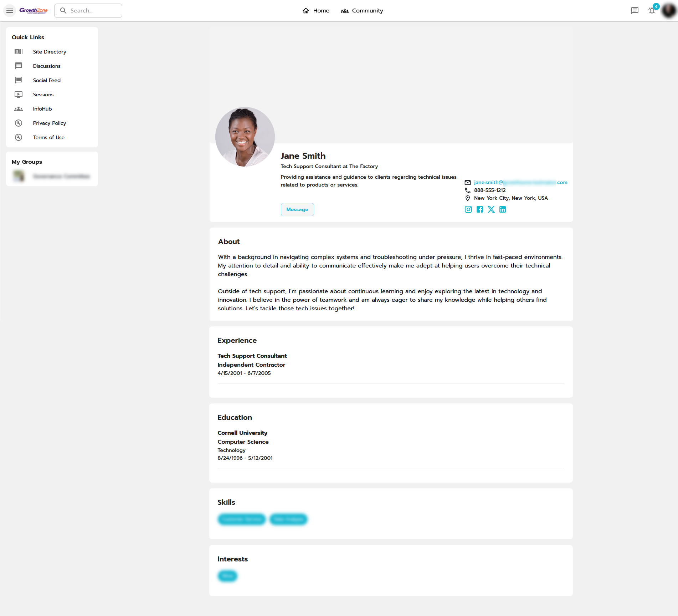Open the notifications bell icon
The width and height of the screenshot is (678, 616).
coord(652,11)
